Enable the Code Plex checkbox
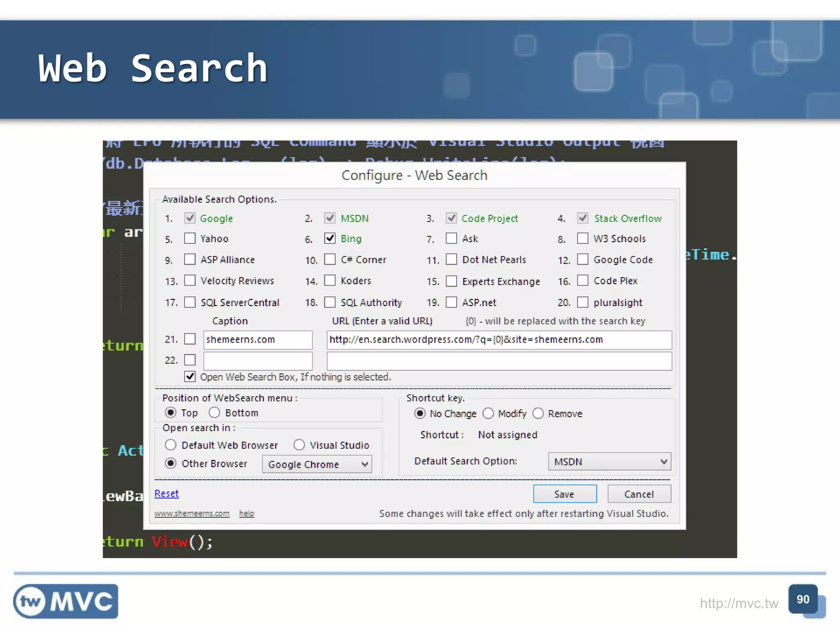This screenshot has width=840, height=630. (583, 281)
